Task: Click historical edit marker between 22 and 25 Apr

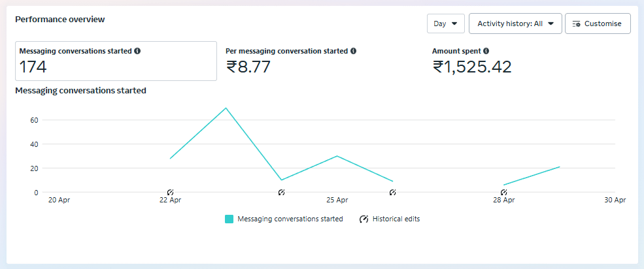Action: click(281, 193)
